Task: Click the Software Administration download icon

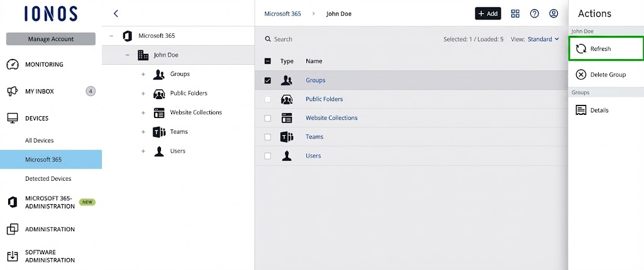Action: tap(13, 256)
